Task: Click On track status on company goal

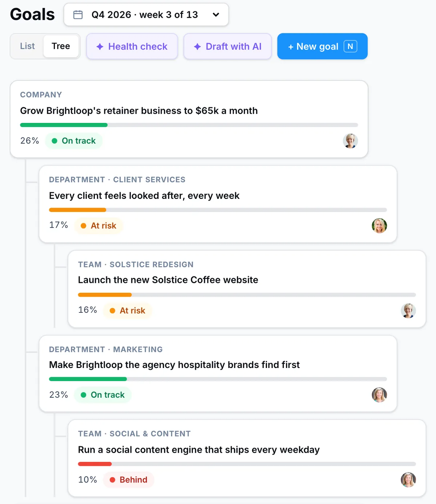Action: click(x=74, y=141)
